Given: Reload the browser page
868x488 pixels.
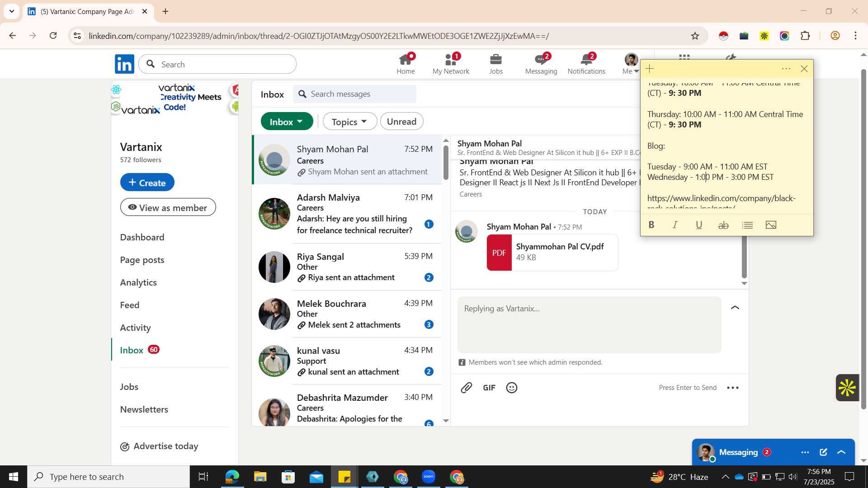Looking at the screenshot, I should 53,36.
